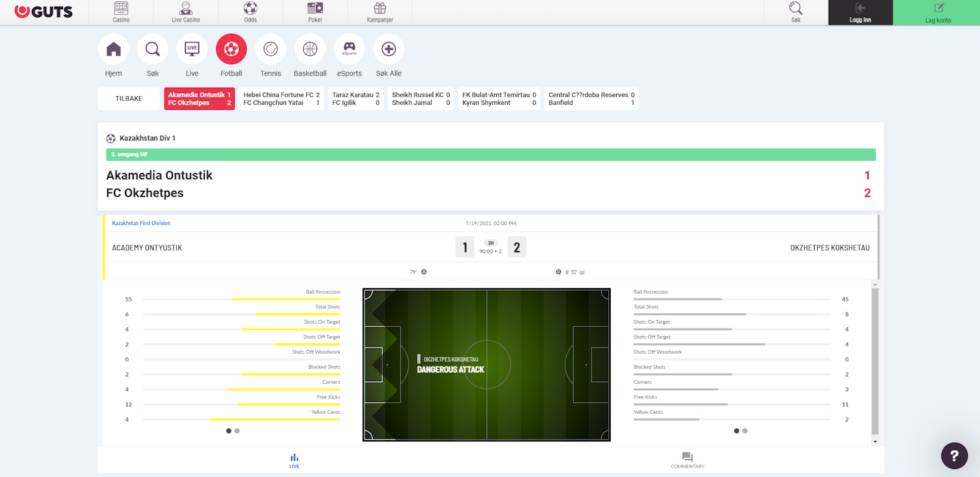Viewport: 980px width, 477px height.
Task: Select the Tennis sport icon
Action: pyautogui.click(x=271, y=50)
